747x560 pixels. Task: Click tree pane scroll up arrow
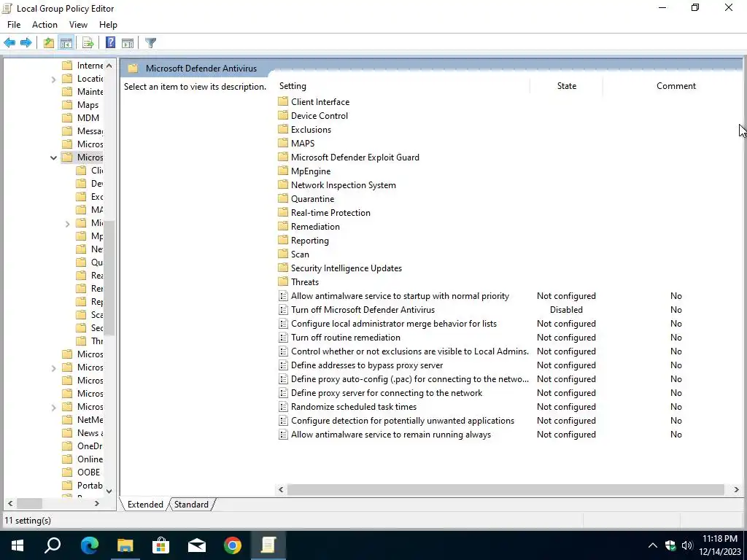(109, 66)
